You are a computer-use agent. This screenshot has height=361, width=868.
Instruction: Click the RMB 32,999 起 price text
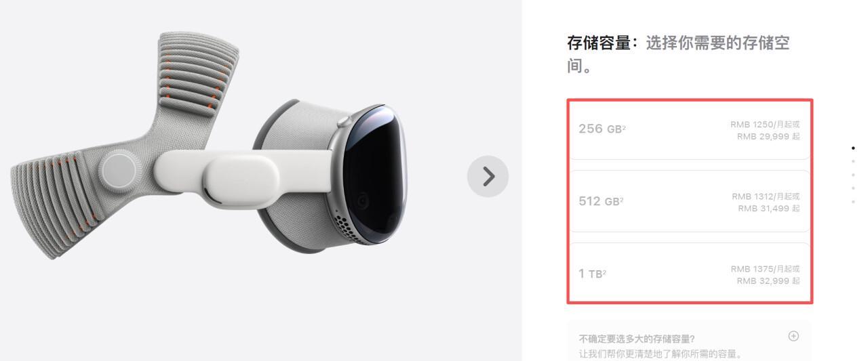(x=768, y=280)
